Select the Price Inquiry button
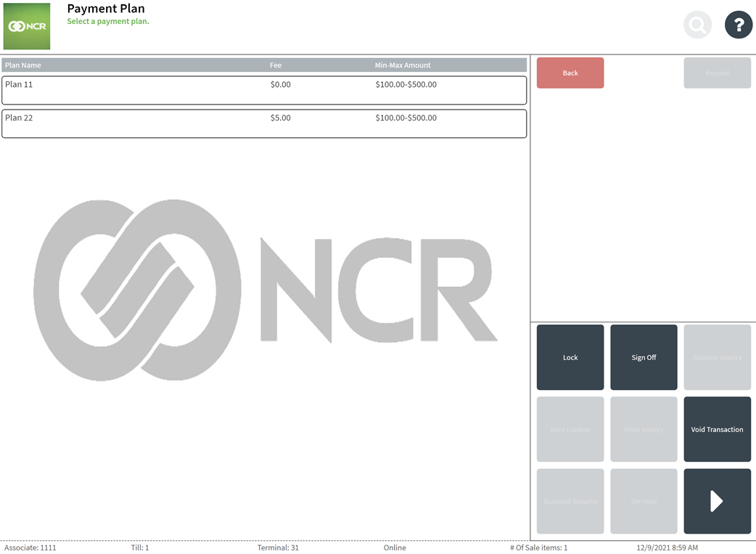This screenshot has height=554, width=756. click(x=644, y=429)
